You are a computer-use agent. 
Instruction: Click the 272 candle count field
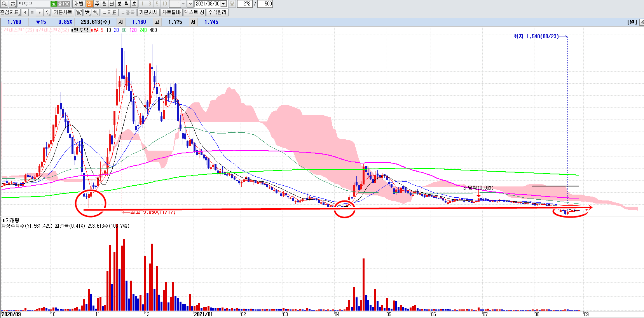(245, 4)
